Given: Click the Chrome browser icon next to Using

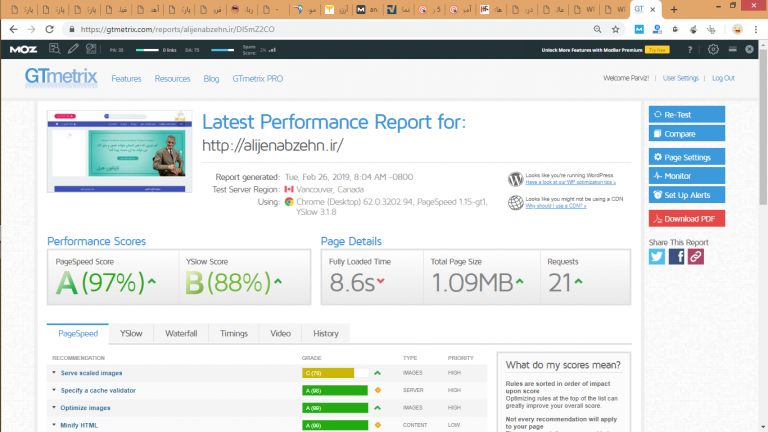Looking at the screenshot, I should tap(289, 202).
